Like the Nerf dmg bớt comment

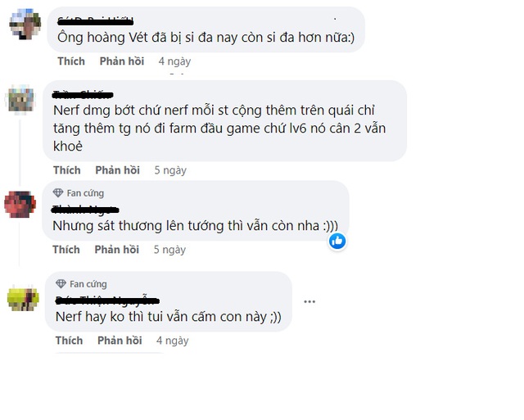[67, 170]
